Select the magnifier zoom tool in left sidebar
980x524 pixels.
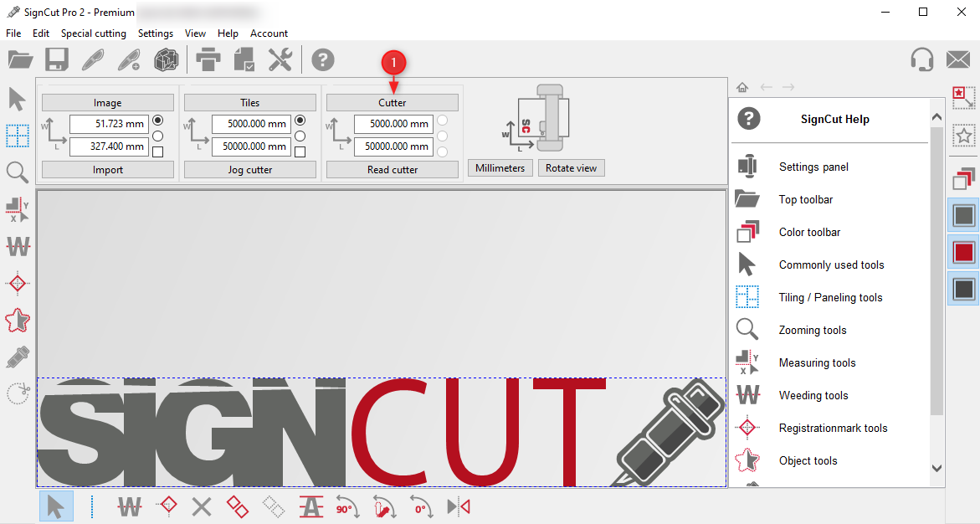pos(18,172)
